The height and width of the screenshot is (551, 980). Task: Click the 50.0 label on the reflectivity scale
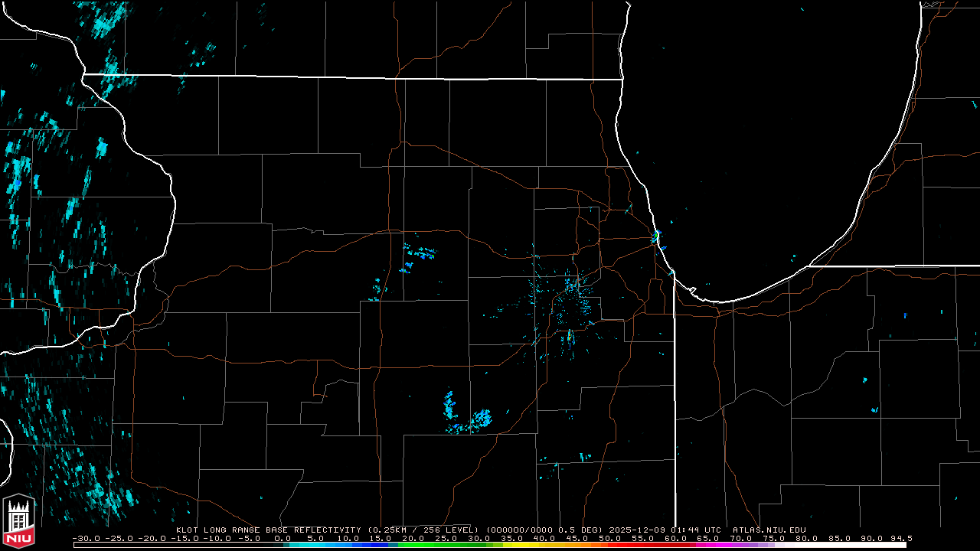coord(610,538)
